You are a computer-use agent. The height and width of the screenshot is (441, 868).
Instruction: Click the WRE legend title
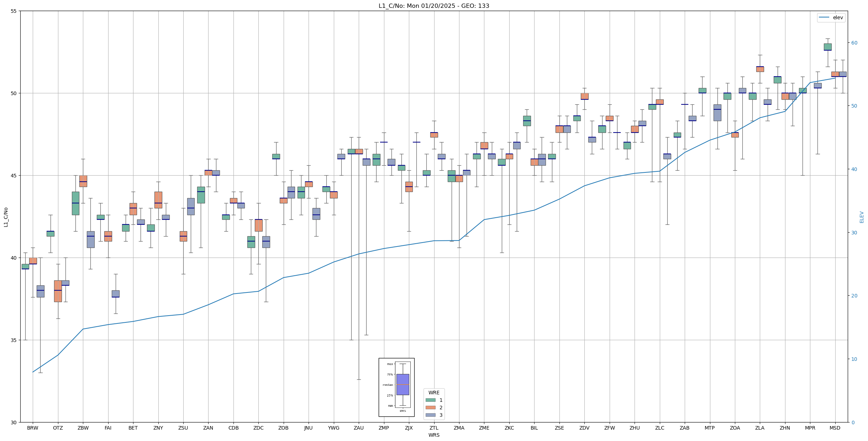pos(433,393)
